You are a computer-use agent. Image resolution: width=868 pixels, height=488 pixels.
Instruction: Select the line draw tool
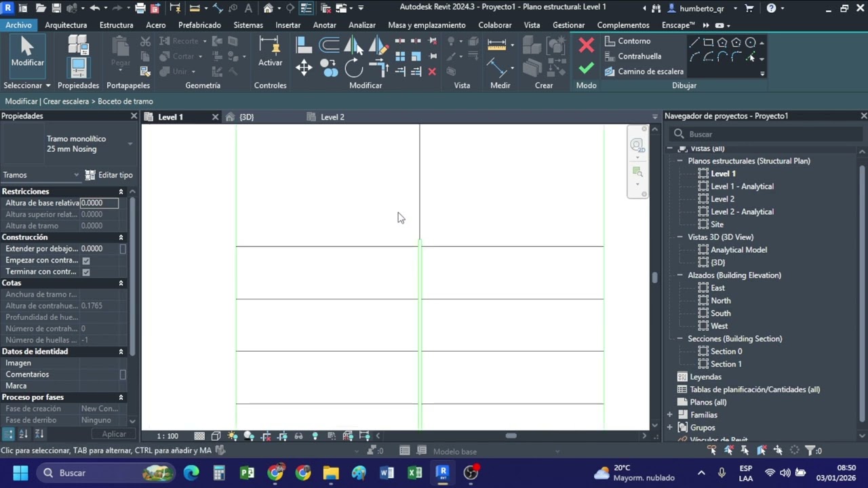694,42
